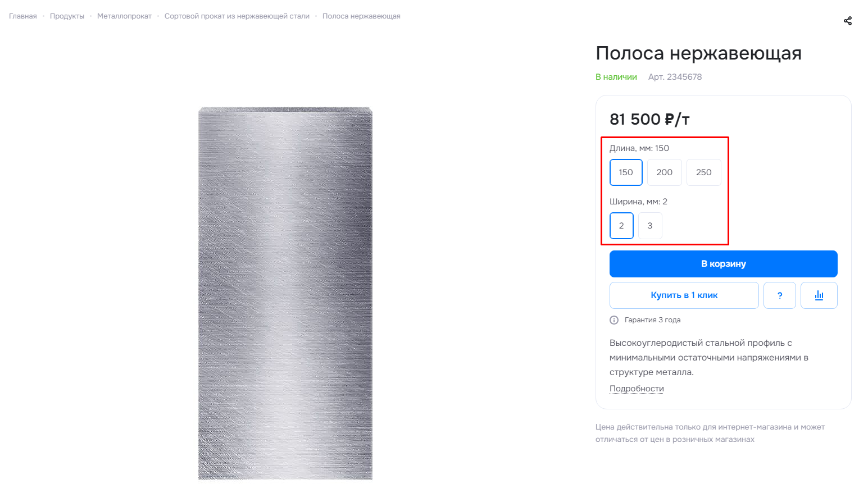Navigate to Металлопрокат breadcrumb

click(124, 16)
